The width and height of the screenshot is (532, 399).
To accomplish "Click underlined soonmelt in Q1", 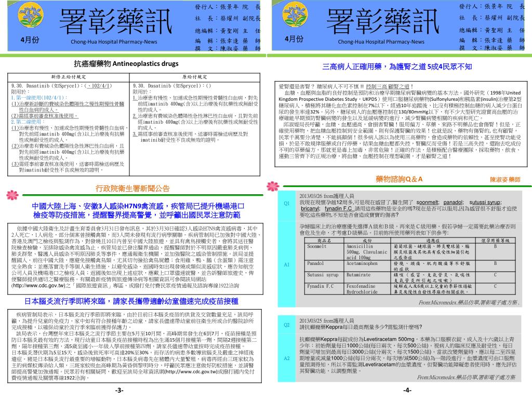I will tap(428, 202).
